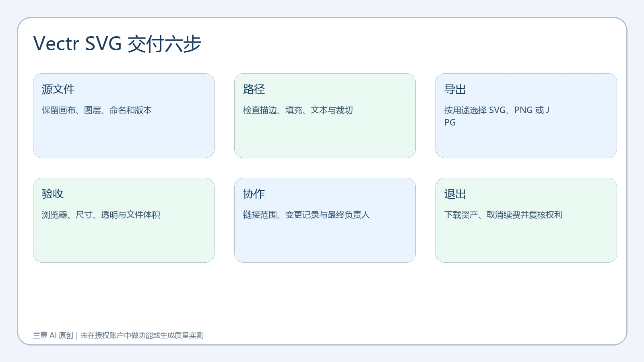Click the text 下载资产、取消续费并复核权利
Screen dimensions: 644x362
[504, 215]
